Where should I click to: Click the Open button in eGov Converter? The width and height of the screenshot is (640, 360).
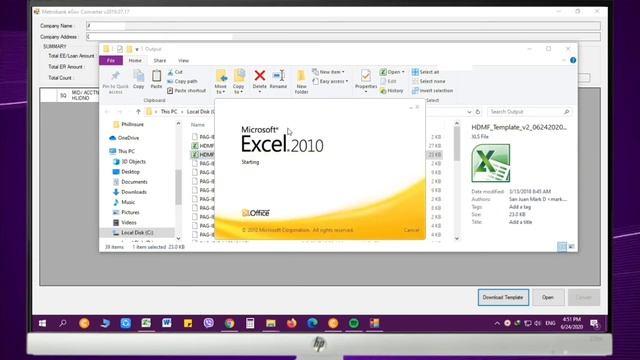[x=548, y=297]
